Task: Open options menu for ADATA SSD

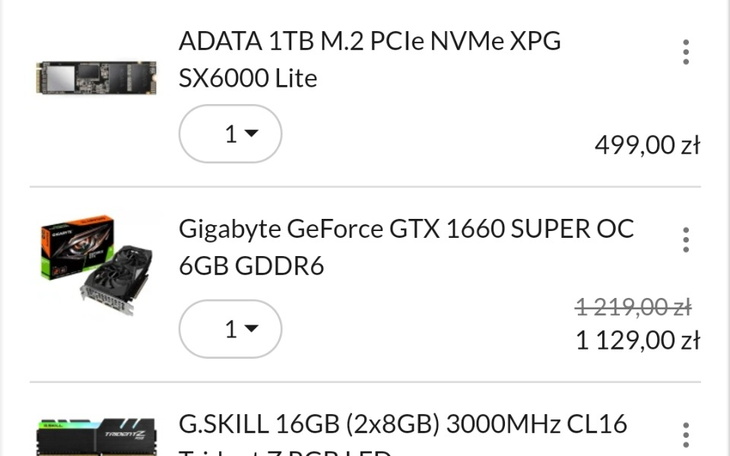Action: (x=686, y=52)
